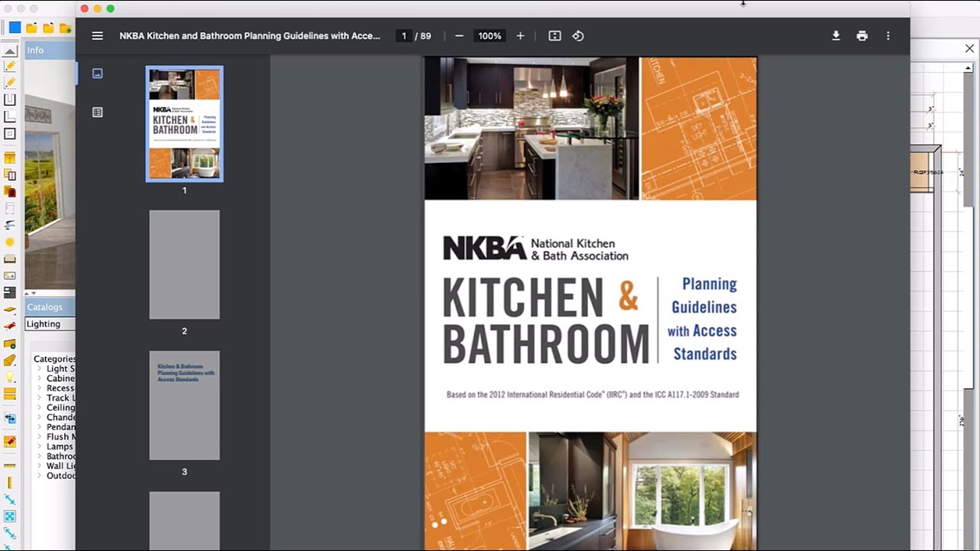The height and width of the screenshot is (551, 980).
Task: Expand the Recess… category
Action: [x=39, y=388]
